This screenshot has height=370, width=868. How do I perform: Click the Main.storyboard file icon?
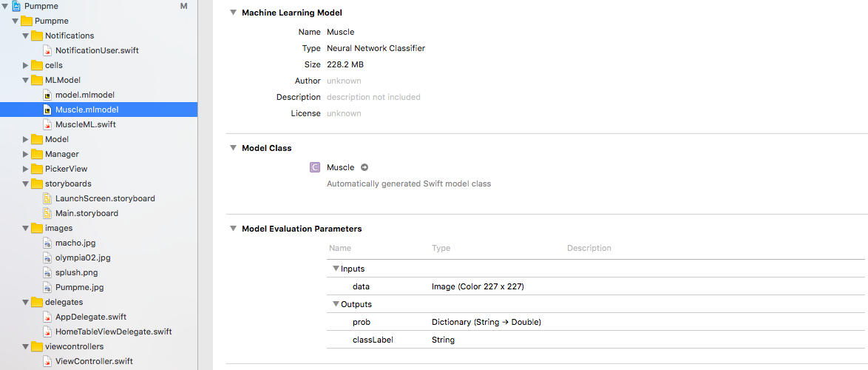pos(47,213)
